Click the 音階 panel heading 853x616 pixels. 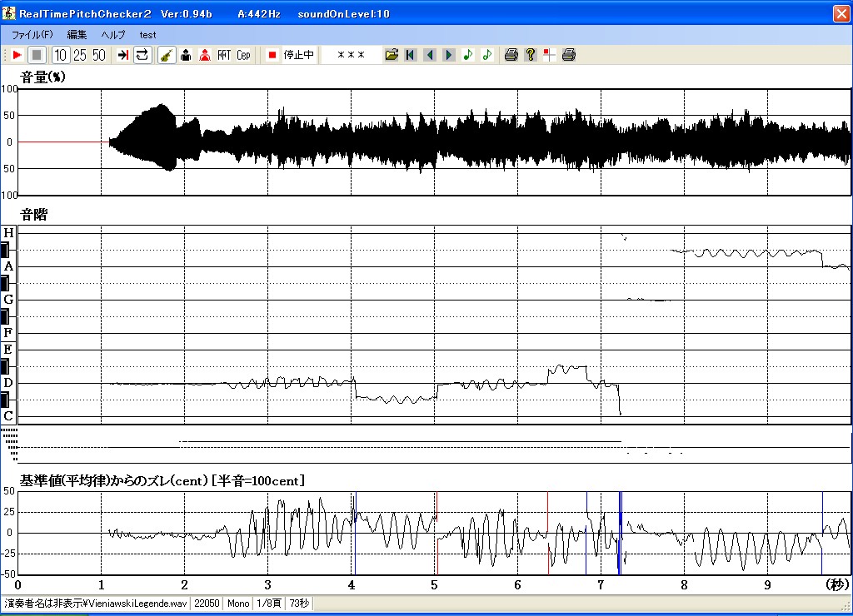(33, 215)
